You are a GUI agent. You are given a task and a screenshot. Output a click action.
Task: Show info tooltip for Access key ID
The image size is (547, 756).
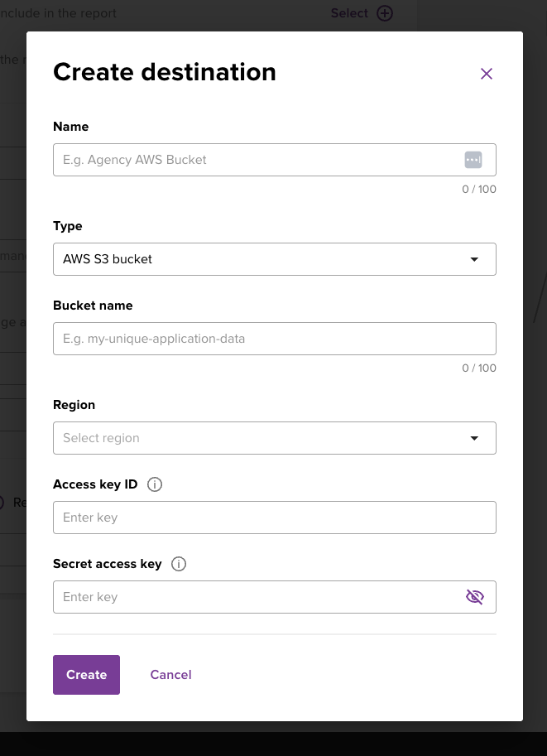tap(155, 484)
